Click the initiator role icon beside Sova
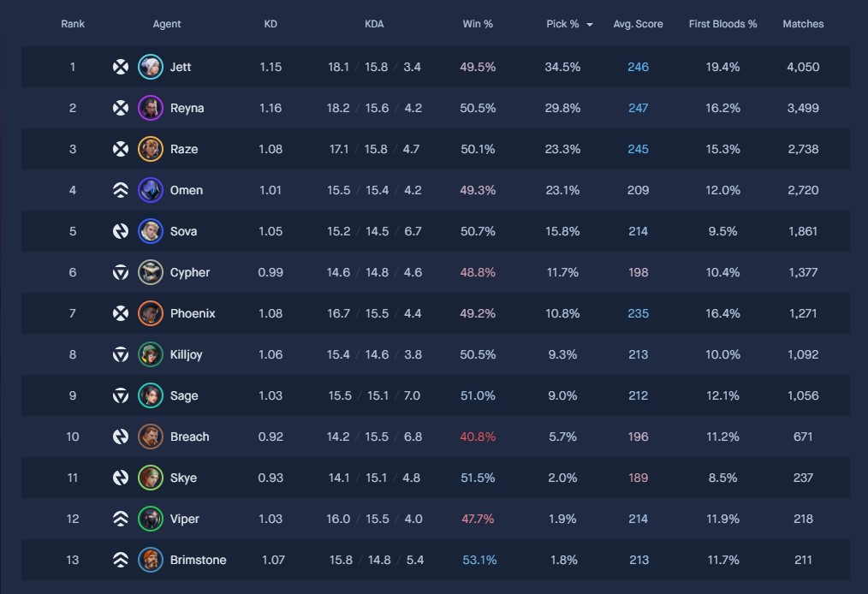 pyautogui.click(x=121, y=231)
